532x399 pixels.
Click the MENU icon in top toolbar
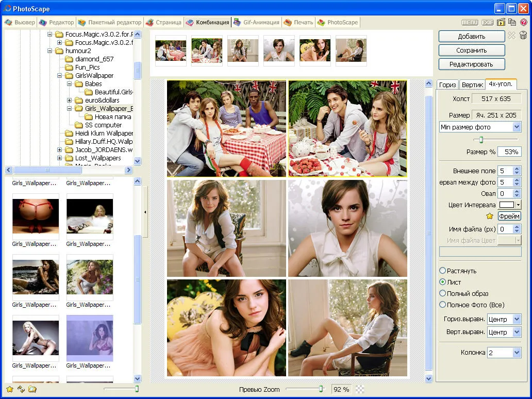469,22
